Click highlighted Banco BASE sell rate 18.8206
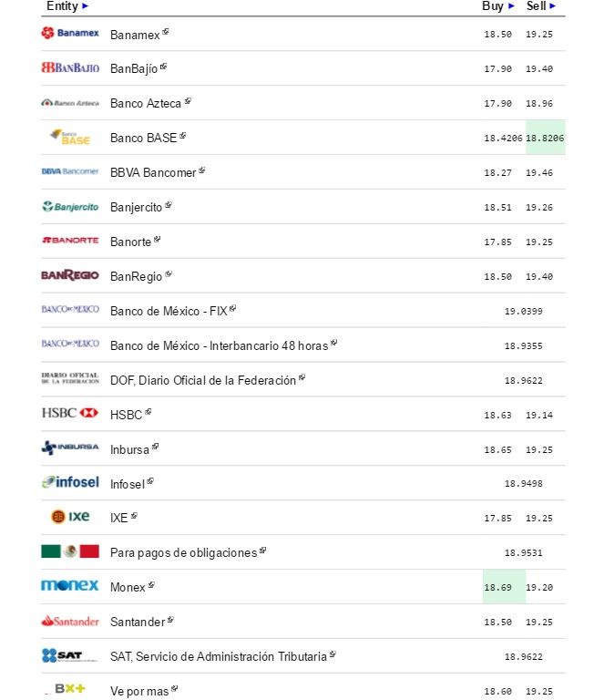The width and height of the screenshot is (604, 700). pyautogui.click(x=545, y=138)
